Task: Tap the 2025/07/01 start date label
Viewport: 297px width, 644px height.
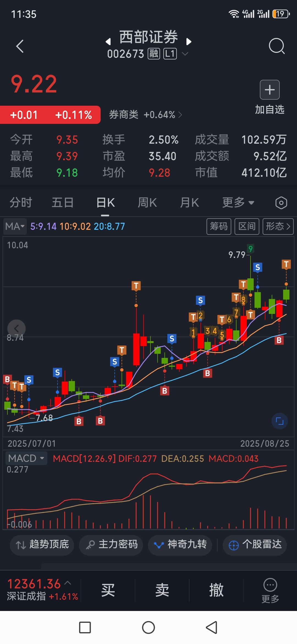Action: click(32, 443)
